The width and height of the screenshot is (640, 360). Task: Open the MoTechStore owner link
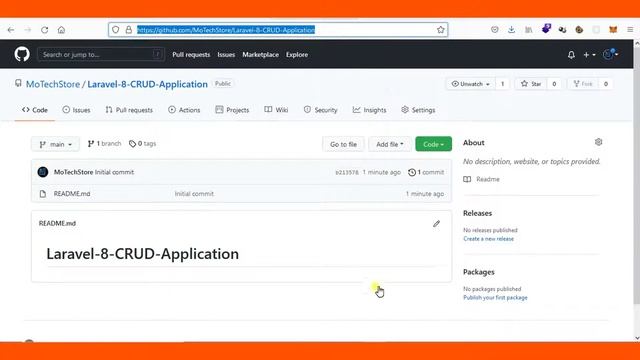53,84
